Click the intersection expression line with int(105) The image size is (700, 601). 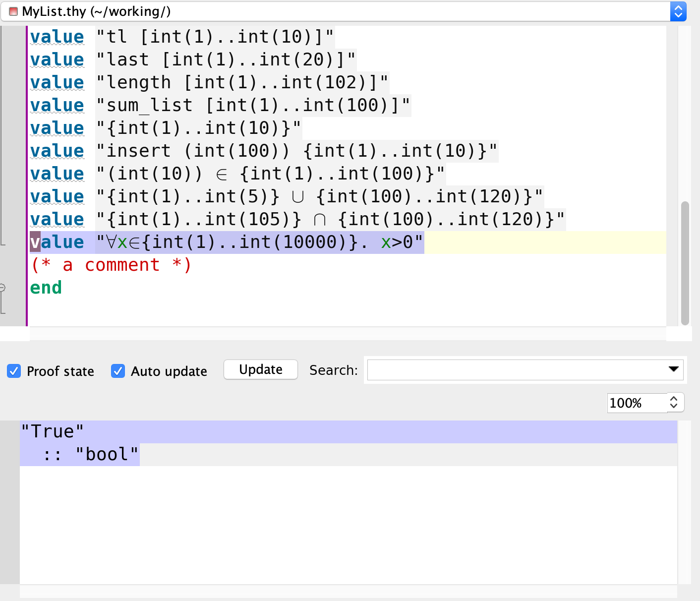pos(297,219)
